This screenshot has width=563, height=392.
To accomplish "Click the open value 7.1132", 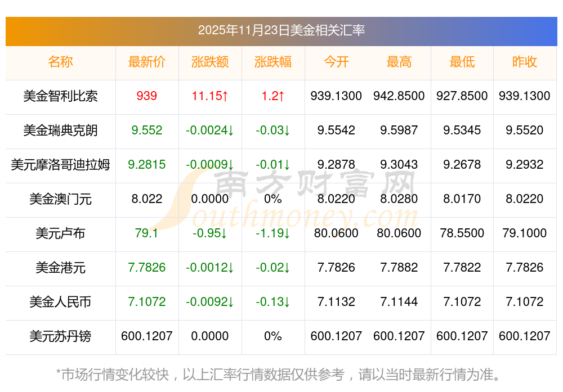I will (336, 302).
